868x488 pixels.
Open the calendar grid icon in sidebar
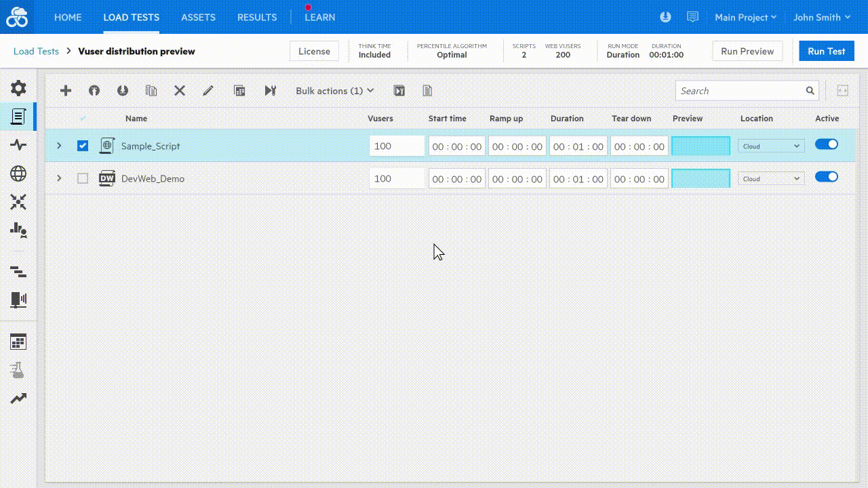coord(18,342)
